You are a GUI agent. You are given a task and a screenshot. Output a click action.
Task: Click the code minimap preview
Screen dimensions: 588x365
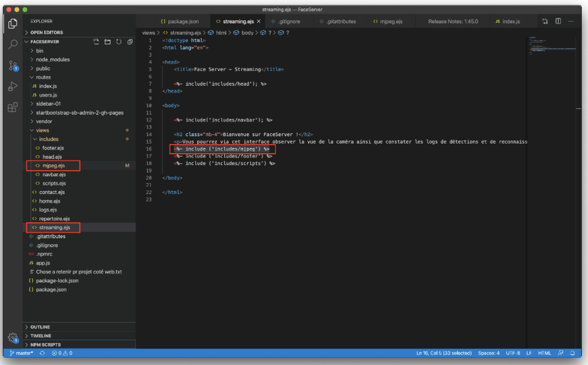(552, 46)
